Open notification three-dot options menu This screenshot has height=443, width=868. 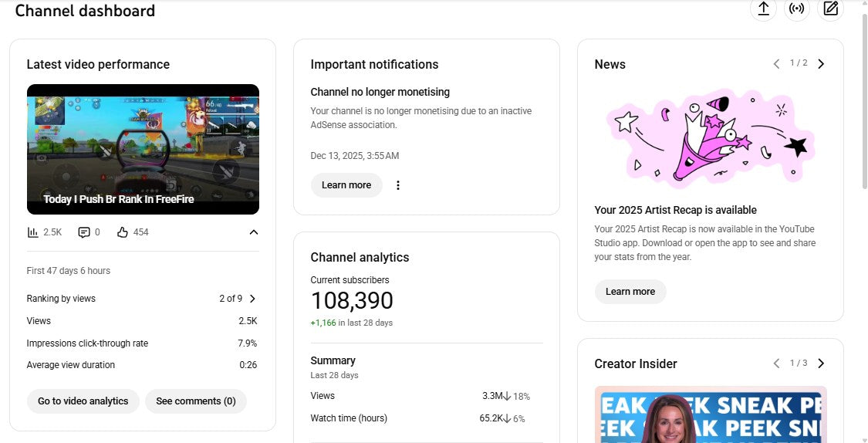[398, 185]
